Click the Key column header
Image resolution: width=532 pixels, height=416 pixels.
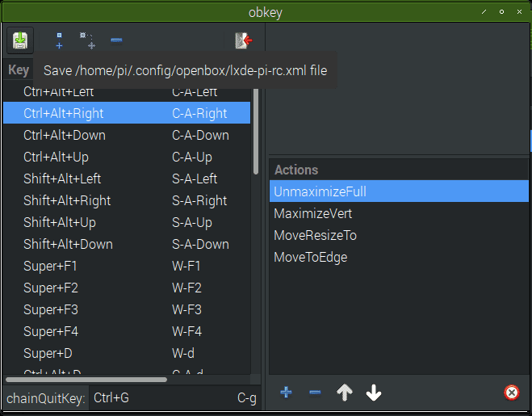(19, 70)
